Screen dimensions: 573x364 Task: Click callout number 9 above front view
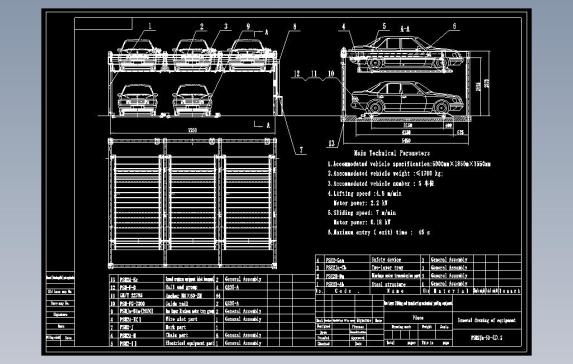[x=248, y=26]
